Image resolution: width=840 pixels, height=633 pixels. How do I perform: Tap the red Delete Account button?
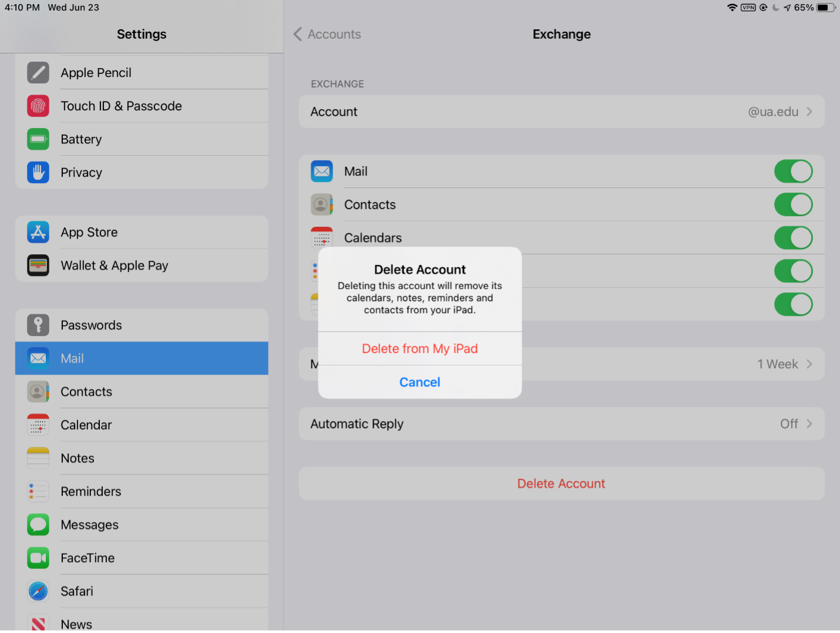click(562, 484)
